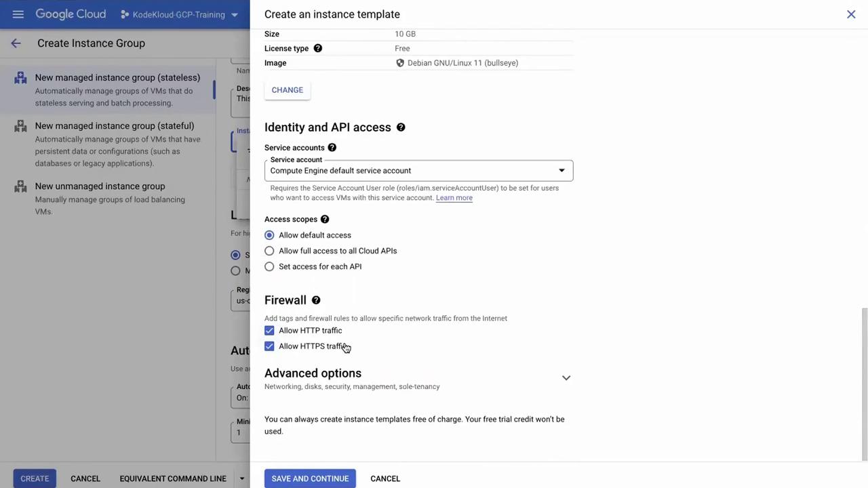Open the Learn more link
868x488 pixels.
(454, 198)
